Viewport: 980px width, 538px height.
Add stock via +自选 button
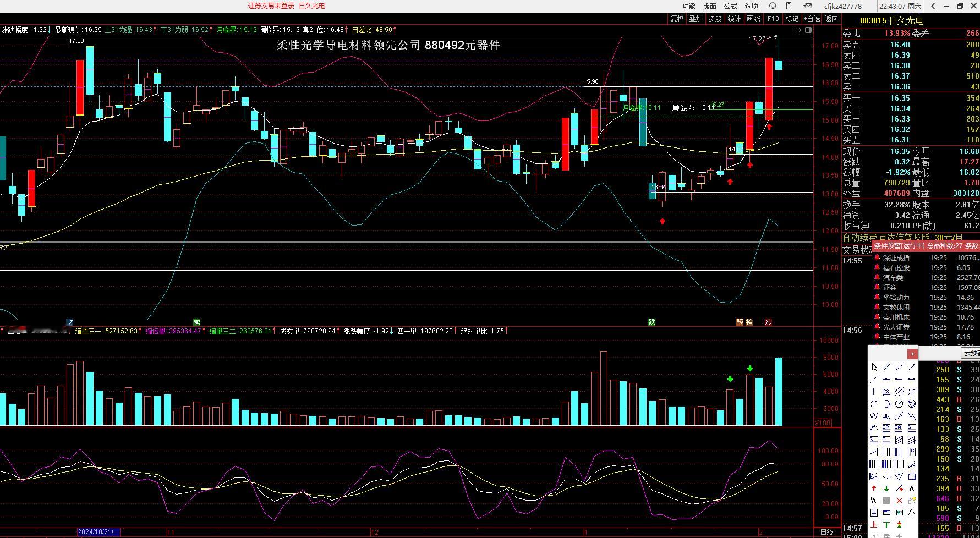coord(812,19)
